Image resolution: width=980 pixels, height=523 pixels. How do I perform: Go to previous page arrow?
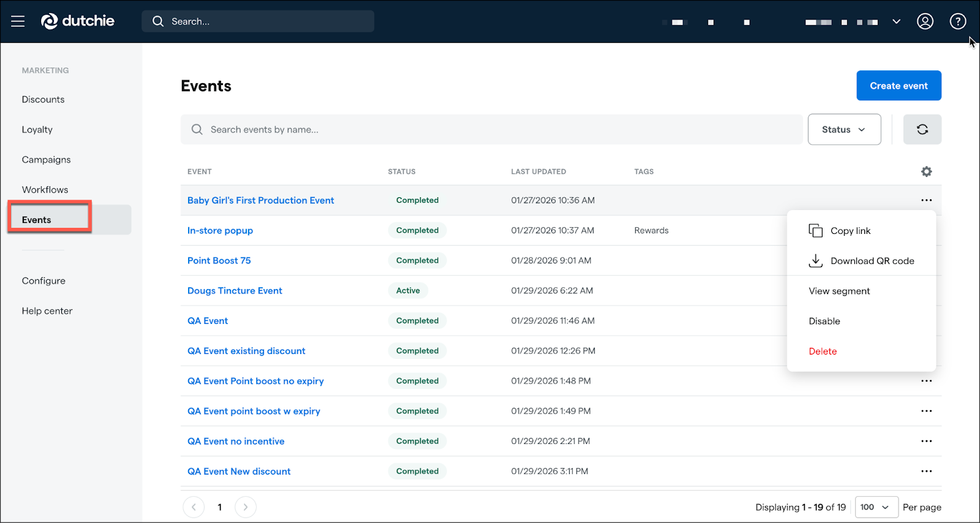click(x=194, y=507)
